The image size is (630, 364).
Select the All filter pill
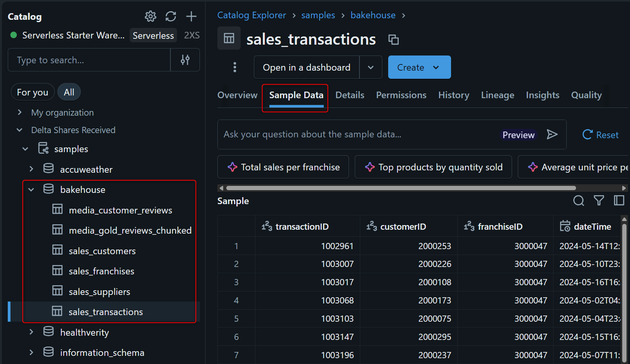(x=69, y=92)
